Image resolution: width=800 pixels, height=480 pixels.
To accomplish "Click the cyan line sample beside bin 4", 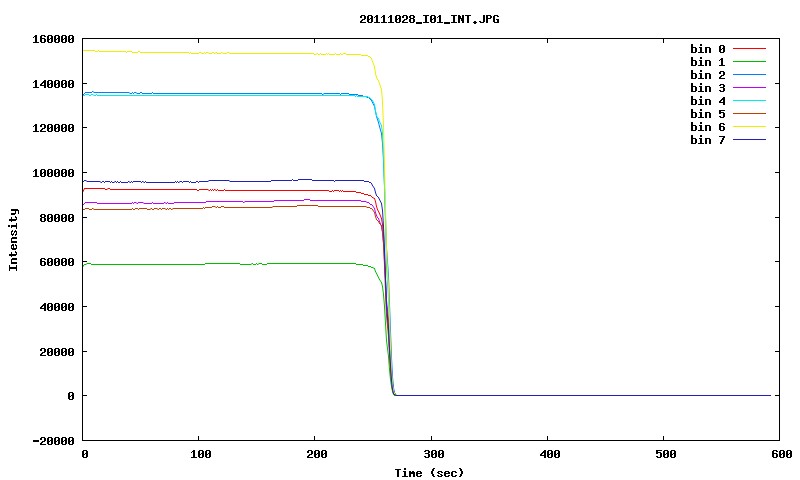I will pos(749,100).
